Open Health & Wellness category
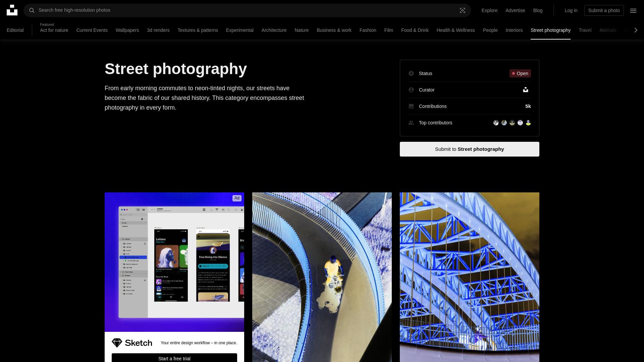644x362 pixels. point(455,30)
